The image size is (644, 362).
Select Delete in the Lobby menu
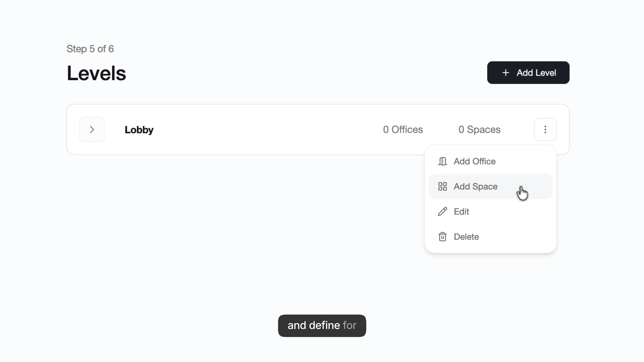point(491,237)
